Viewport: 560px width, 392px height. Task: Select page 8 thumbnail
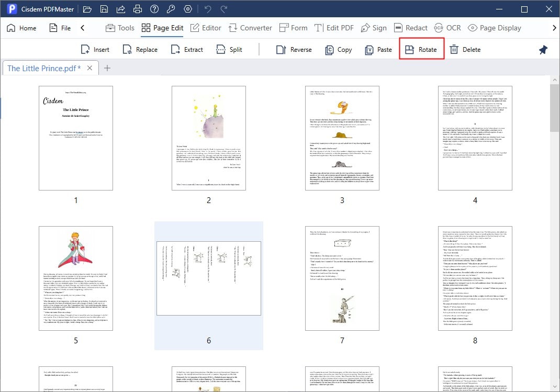475,278
